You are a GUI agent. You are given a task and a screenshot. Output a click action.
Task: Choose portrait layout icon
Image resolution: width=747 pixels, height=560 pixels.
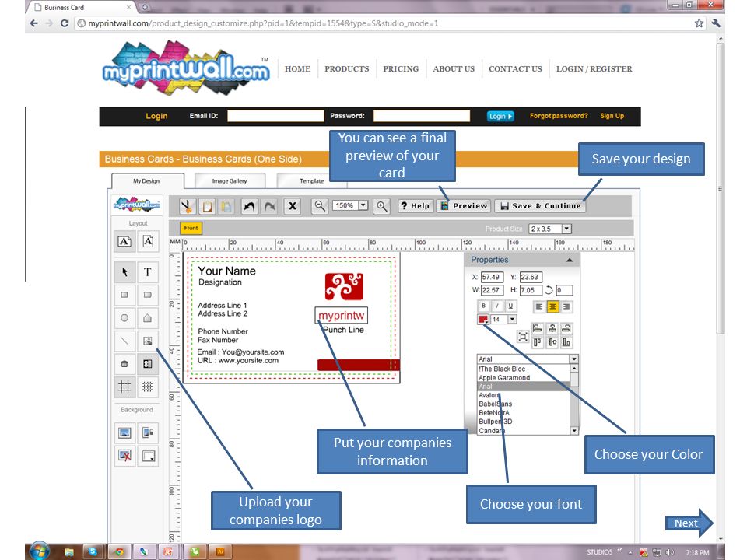148,241
